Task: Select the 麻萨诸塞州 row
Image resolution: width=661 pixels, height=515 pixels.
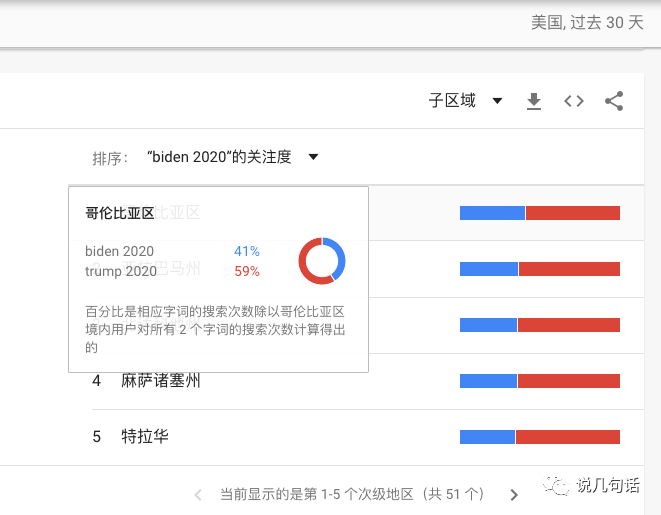Action: [x=368, y=381]
